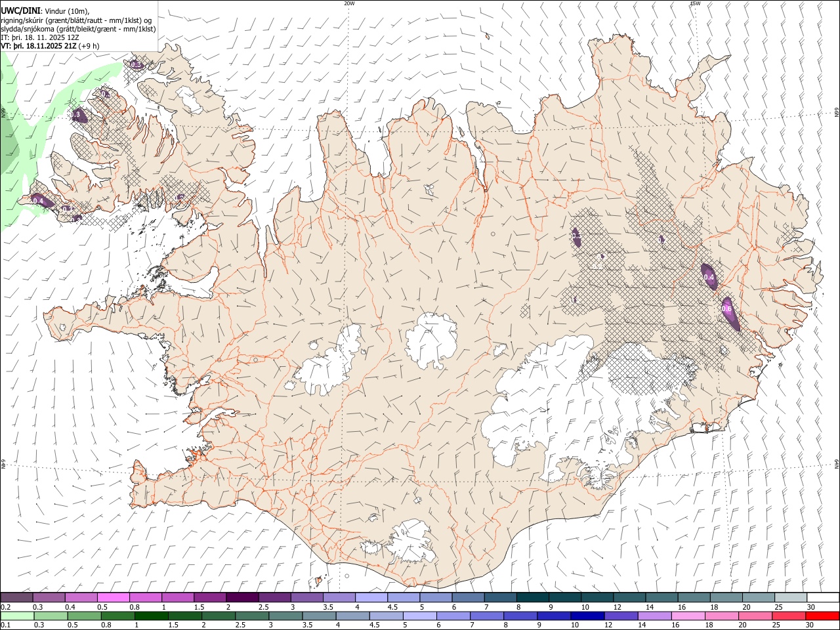
Task: Pick bottom-row swatch between 0.3 and 0.5
Action: (x=51, y=616)
